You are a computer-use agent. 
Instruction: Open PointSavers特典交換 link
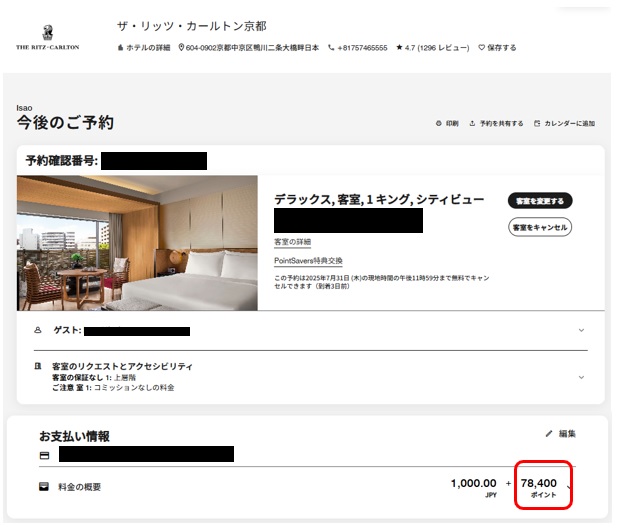coord(308,261)
